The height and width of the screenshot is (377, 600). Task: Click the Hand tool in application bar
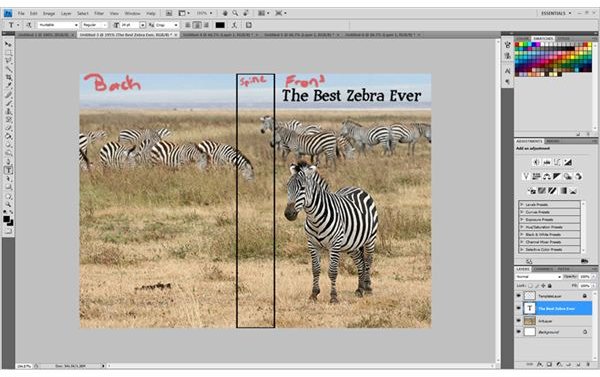click(225, 13)
